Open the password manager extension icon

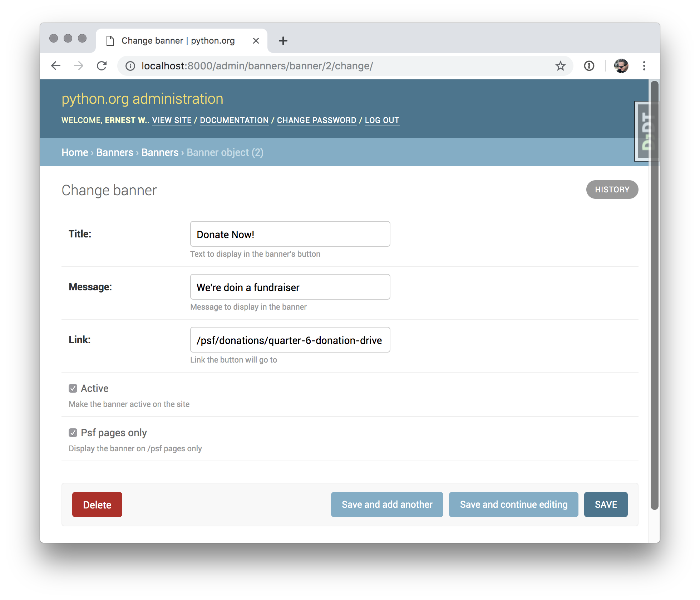tap(589, 66)
